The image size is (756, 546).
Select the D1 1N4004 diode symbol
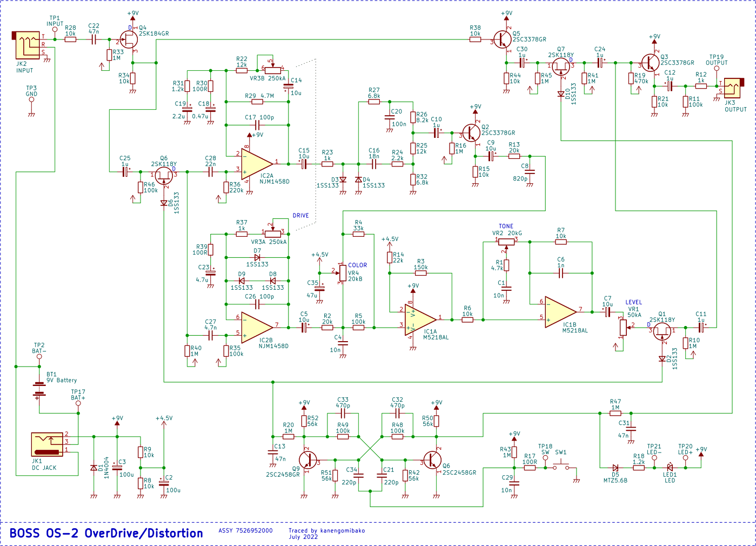(93, 467)
